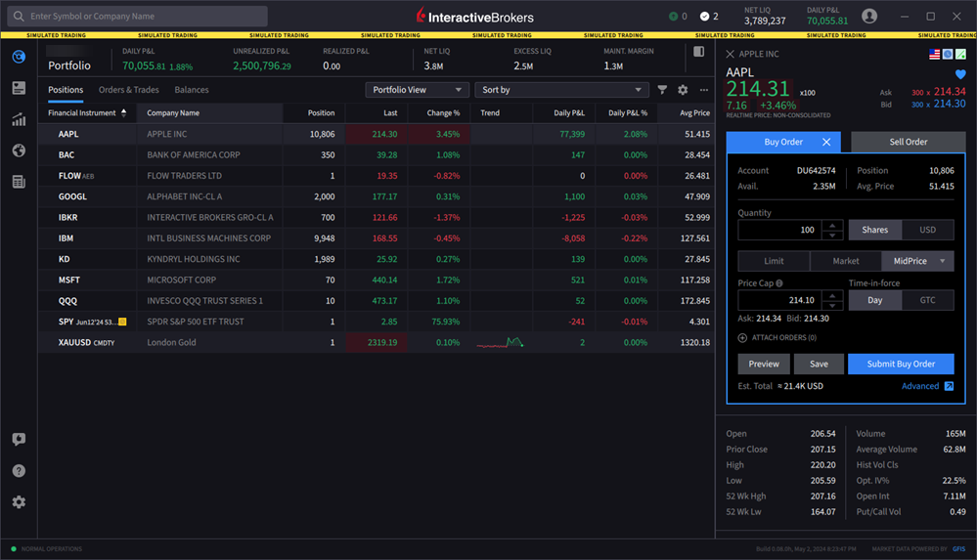Open the user profile avatar icon
The image size is (977, 560).
click(x=869, y=17)
